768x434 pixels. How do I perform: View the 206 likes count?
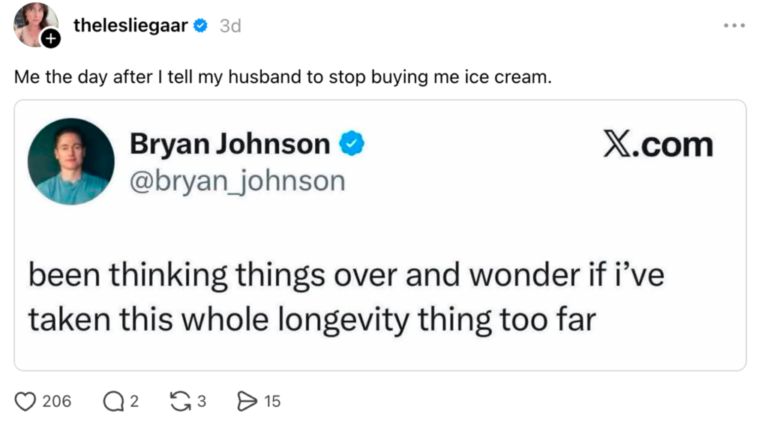(57, 402)
